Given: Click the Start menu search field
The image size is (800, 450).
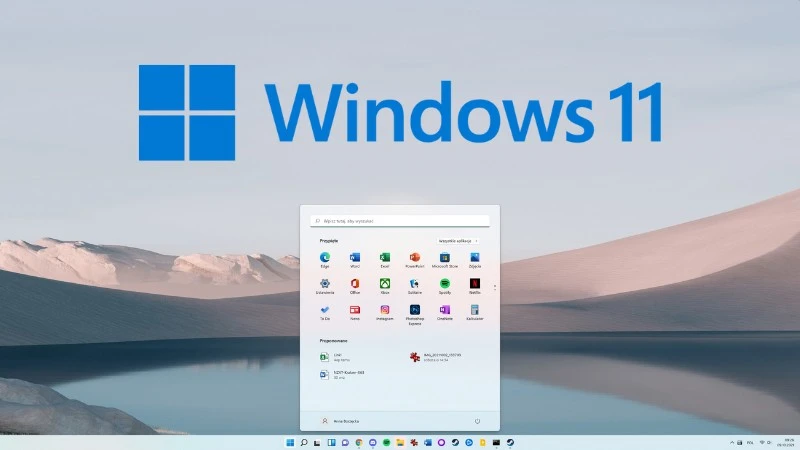Looking at the screenshot, I should 399,221.
